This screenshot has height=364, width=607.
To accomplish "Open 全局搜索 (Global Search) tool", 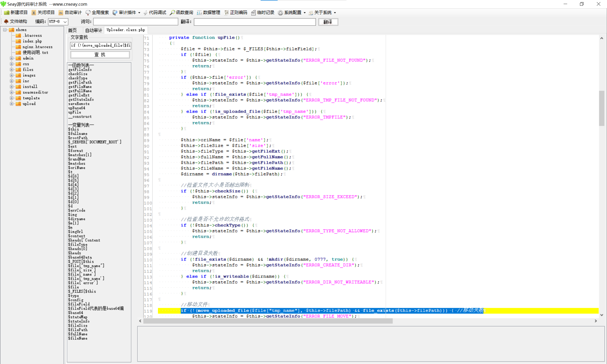I will click(97, 13).
